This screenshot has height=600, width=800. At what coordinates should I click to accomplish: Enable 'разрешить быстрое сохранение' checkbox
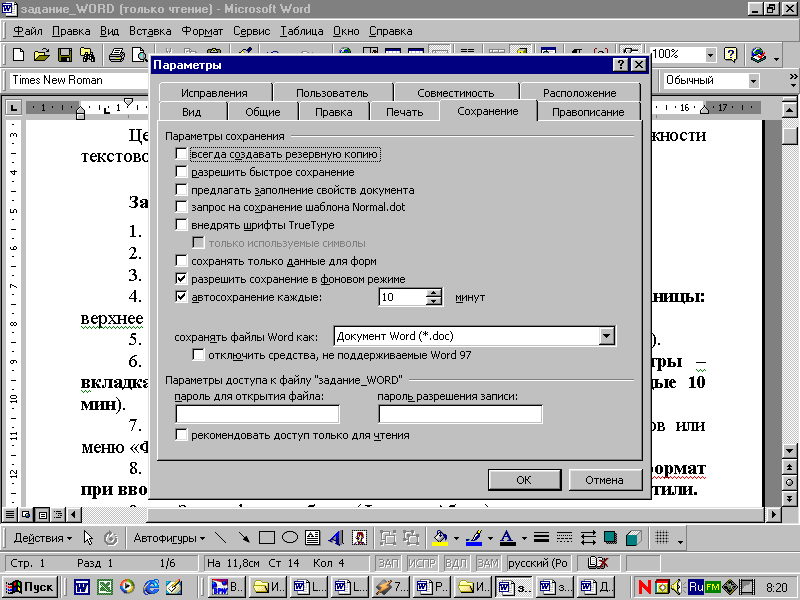point(181,171)
